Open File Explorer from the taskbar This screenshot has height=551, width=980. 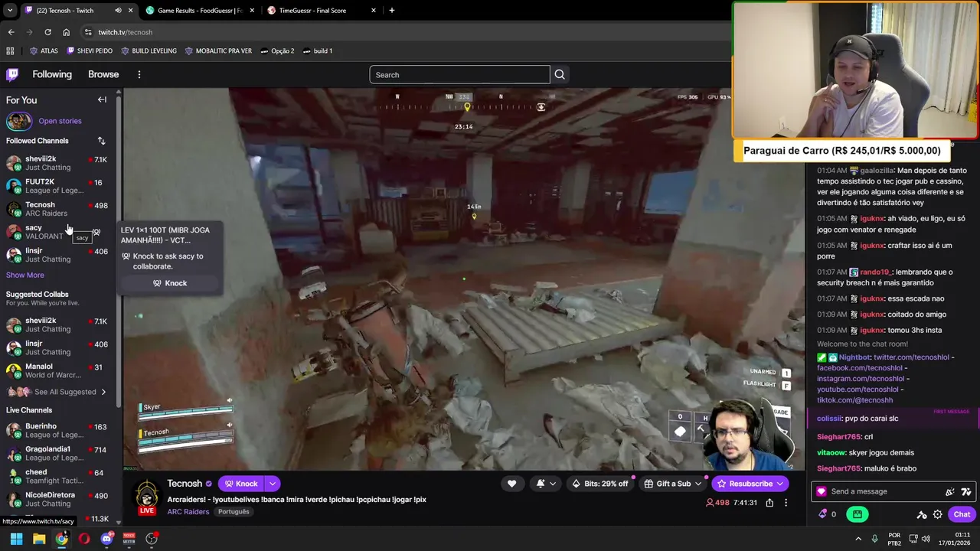coord(39,539)
